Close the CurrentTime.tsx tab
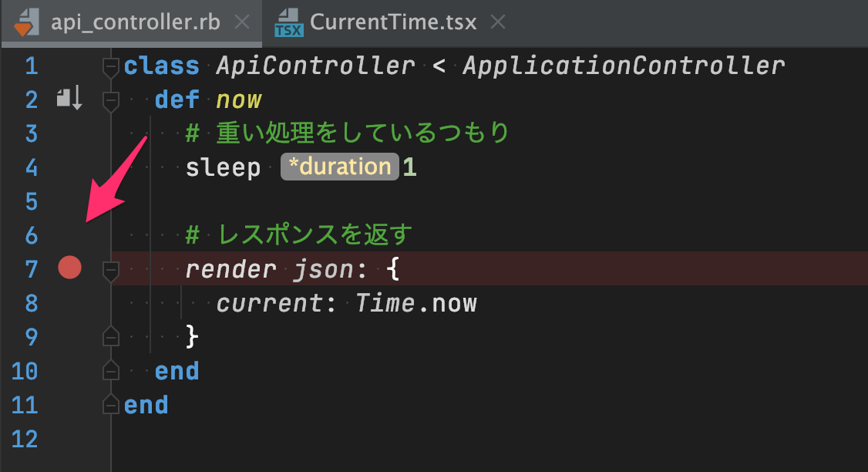This screenshot has height=472, width=868. click(498, 22)
